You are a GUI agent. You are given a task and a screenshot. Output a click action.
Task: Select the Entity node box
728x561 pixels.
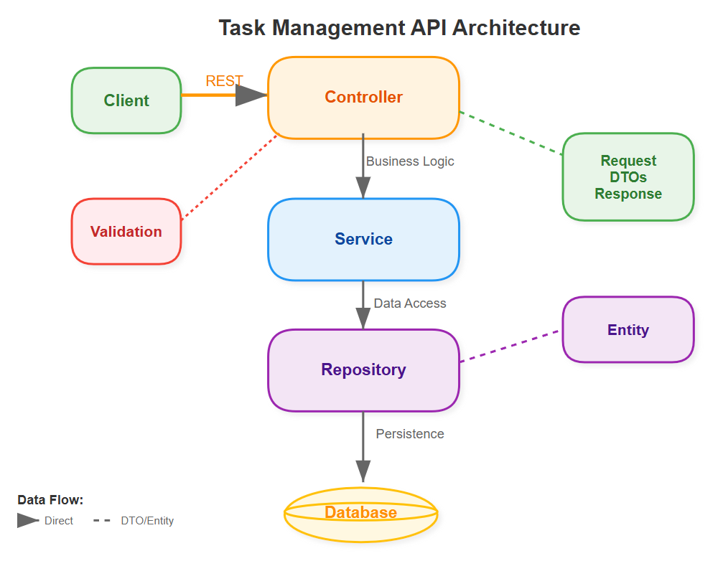pyautogui.click(x=628, y=329)
